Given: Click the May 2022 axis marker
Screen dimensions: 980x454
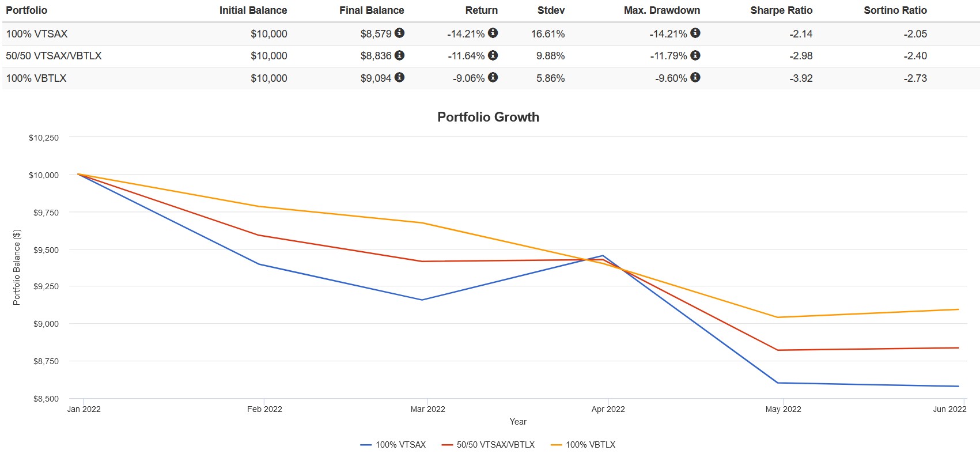Looking at the screenshot, I should pyautogui.click(x=783, y=409).
